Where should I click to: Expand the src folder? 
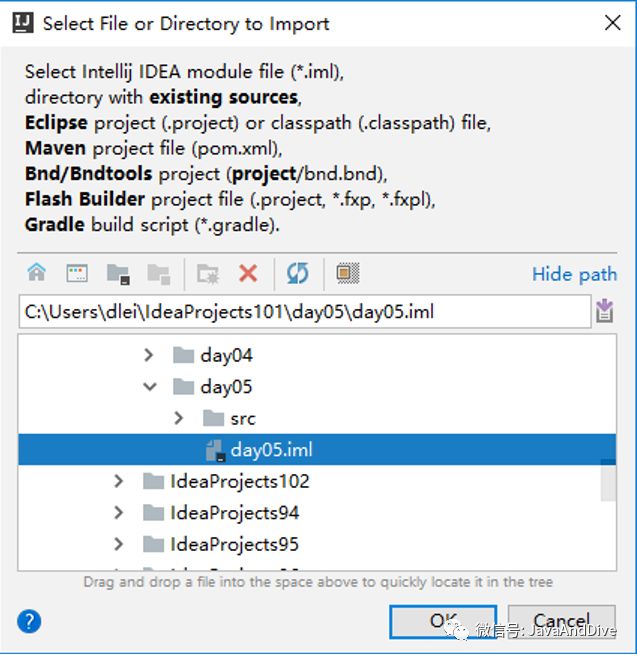[x=179, y=418]
